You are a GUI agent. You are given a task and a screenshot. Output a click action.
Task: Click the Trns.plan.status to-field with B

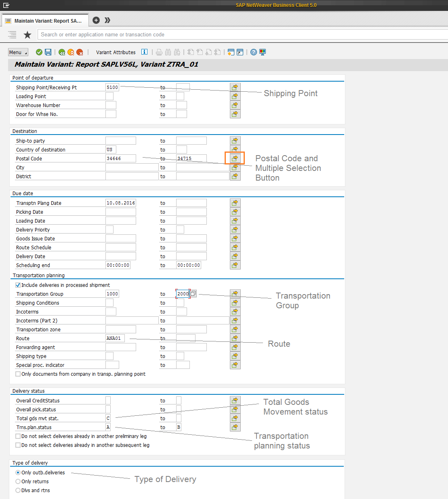pos(179,427)
